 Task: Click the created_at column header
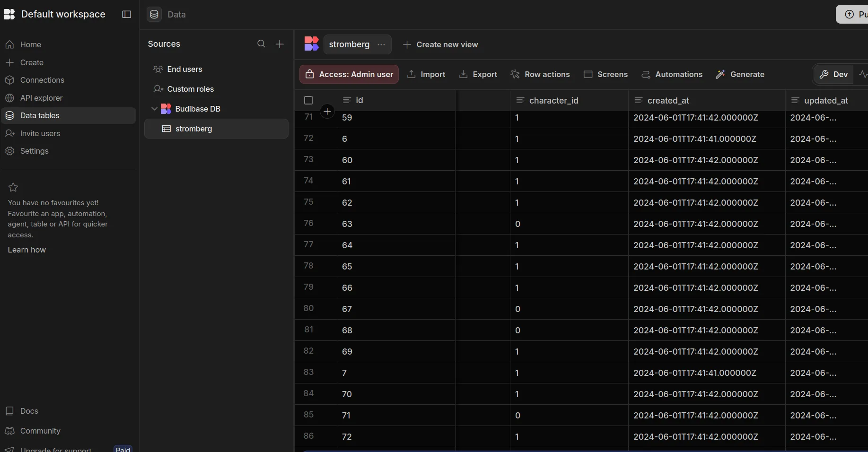pyautogui.click(x=668, y=100)
